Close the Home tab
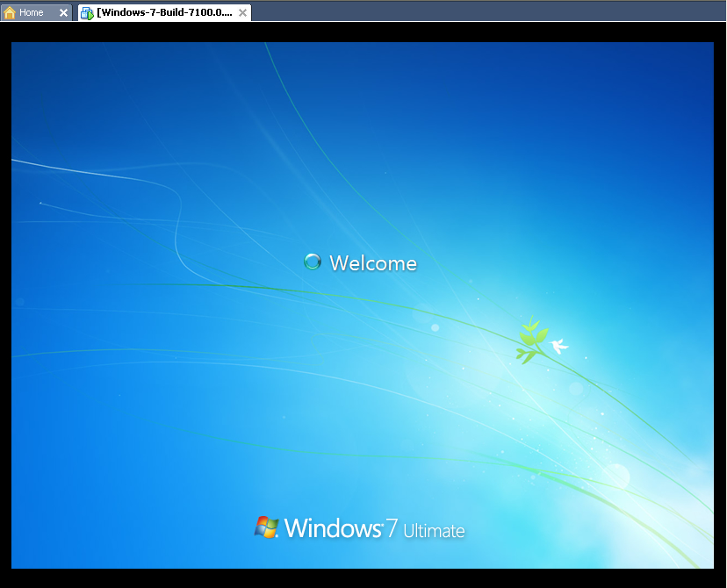This screenshot has width=727, height=588. [x=63, y=13]
